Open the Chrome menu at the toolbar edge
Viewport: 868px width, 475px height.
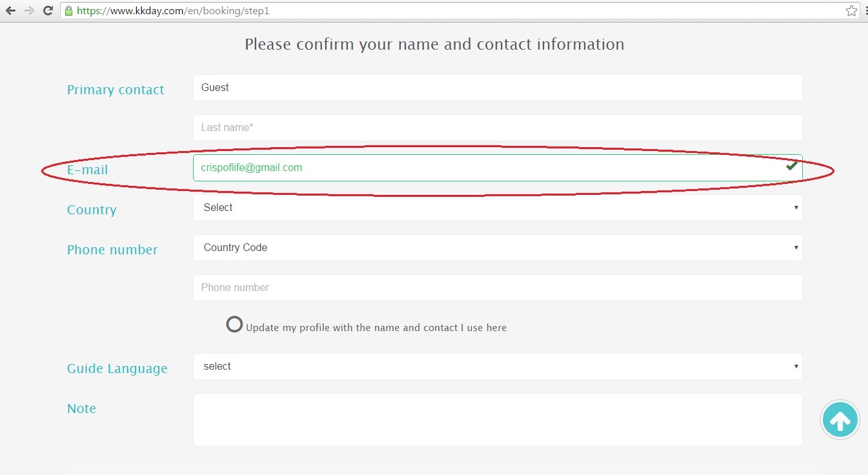pyautogui.click(x=865, y=11)
